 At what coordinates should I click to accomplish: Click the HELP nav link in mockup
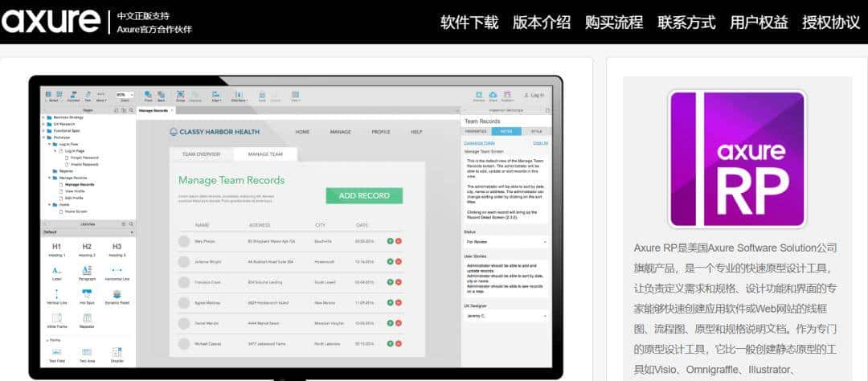[416, 132]
